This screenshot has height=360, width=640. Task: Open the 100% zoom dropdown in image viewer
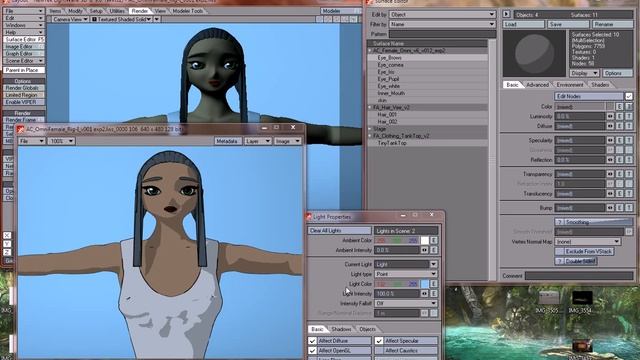click(61, 141)
